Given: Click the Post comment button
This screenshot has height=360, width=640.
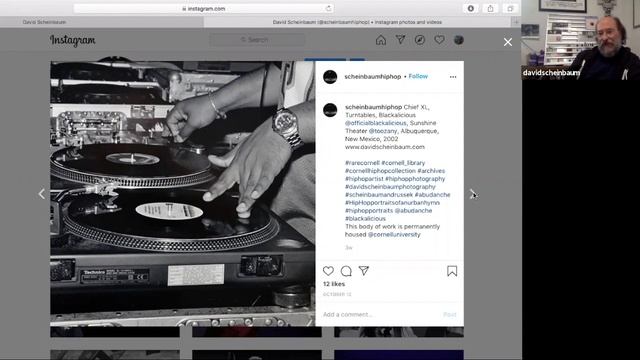Looking at the screenshot, I should [x=450, y=314].
